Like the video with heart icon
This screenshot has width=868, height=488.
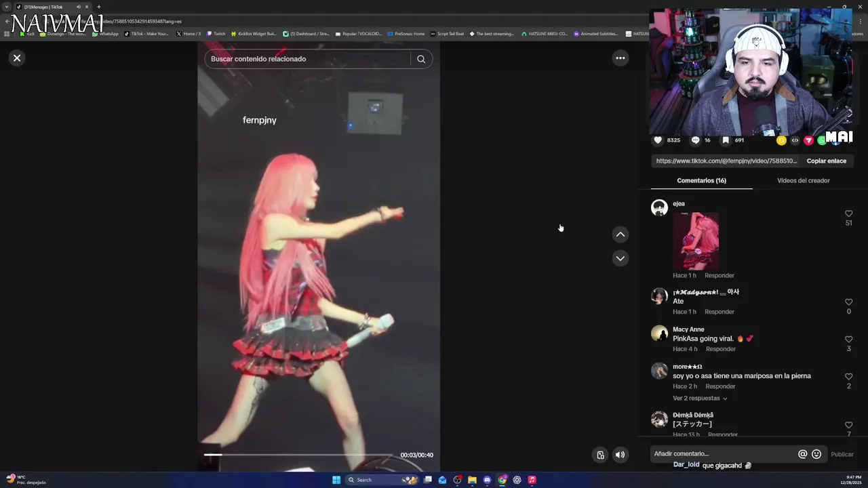pos(658,140)
